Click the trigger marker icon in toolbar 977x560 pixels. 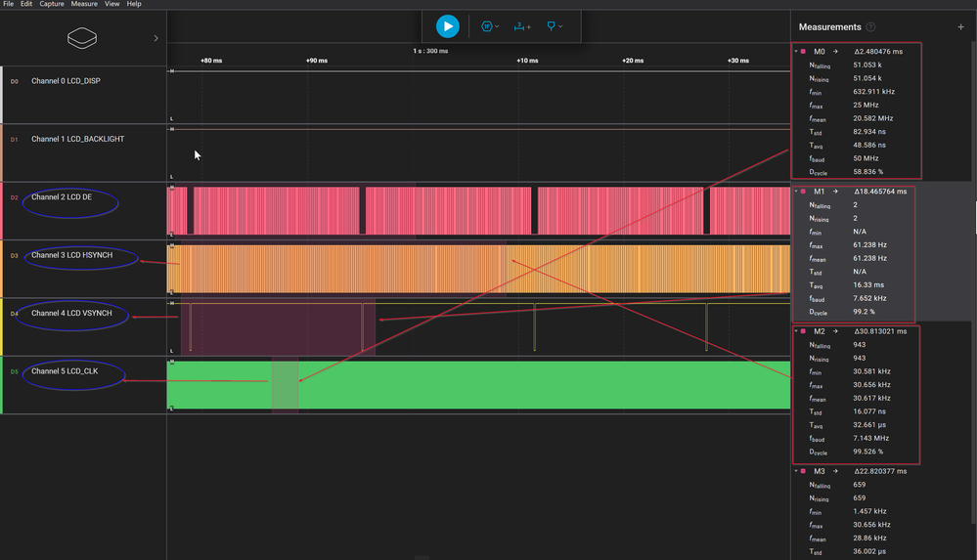[553, 26]
